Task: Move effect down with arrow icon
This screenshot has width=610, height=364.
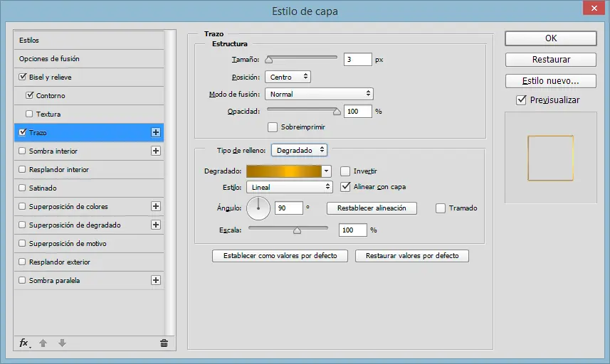Action: (x=62, y=343)
